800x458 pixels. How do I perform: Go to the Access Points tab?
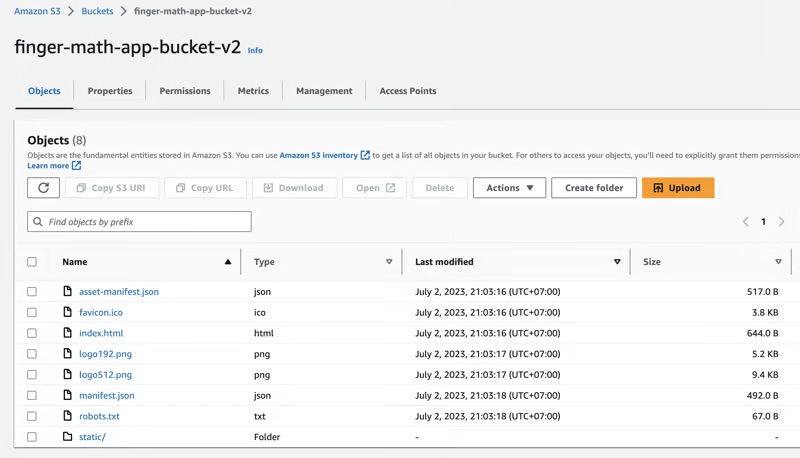click(x=408, y=91)
